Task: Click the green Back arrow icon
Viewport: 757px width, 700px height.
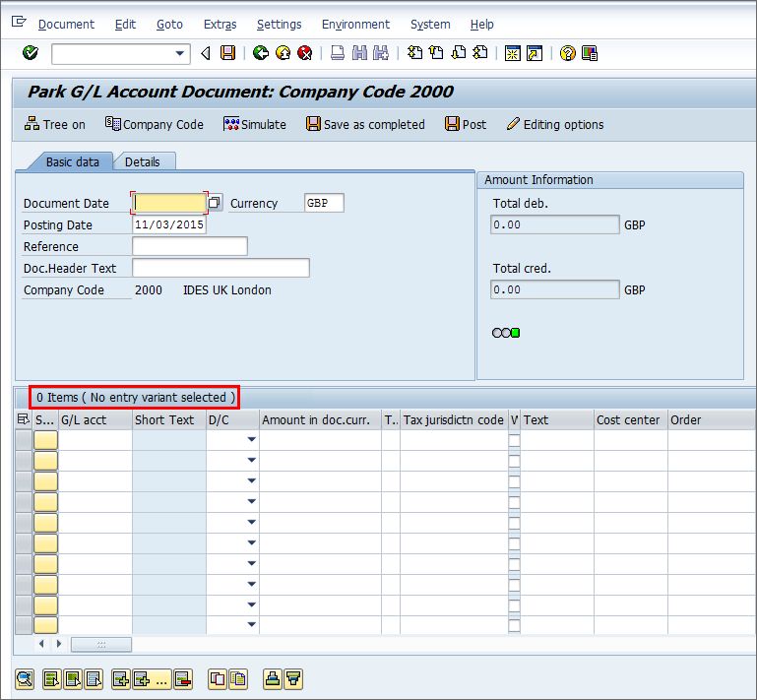Action: point(261,52)
